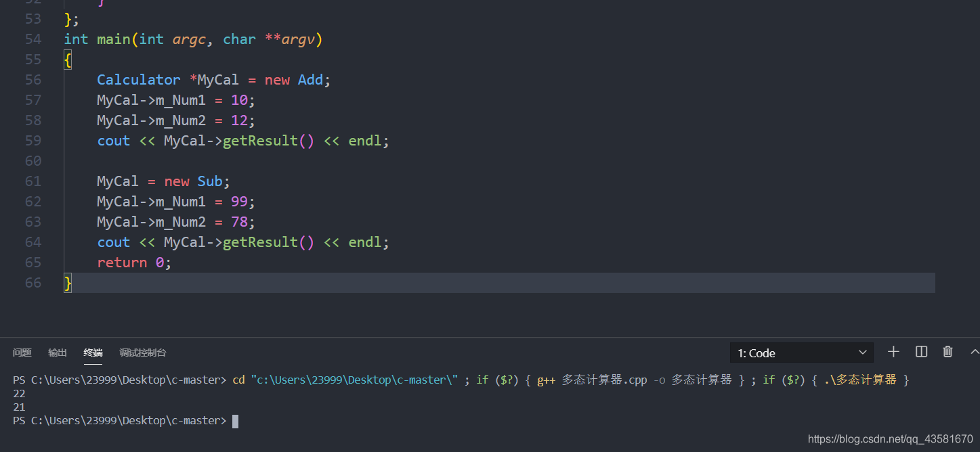Select the 终端 tab
Screen dimensions: 980x452
(93, 353)
